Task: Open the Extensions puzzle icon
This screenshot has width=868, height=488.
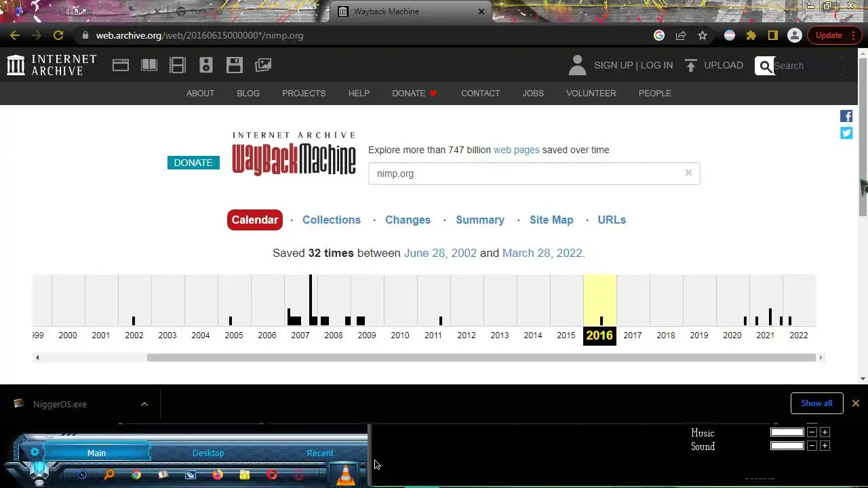Action: (x=751, y=35)
